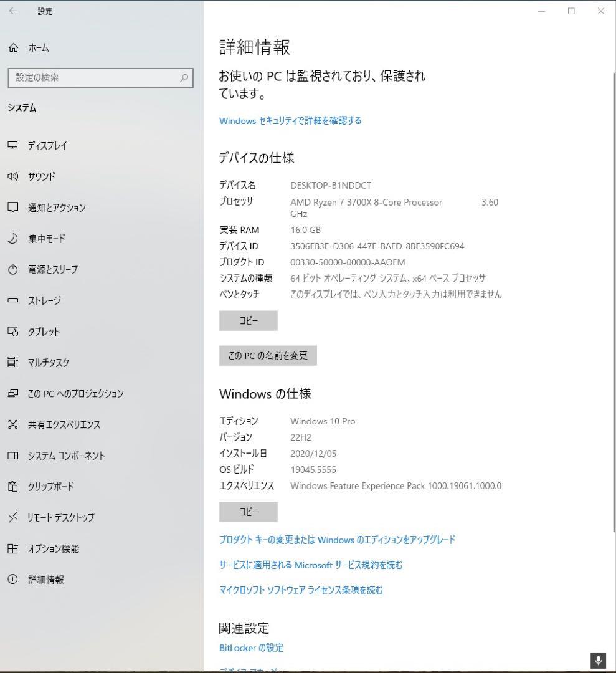The width and height of the screenshot is (616, 673).
Task: Copy Windows specifications with the コピー button
Action: pyautogui.click(x=248, y=512)
